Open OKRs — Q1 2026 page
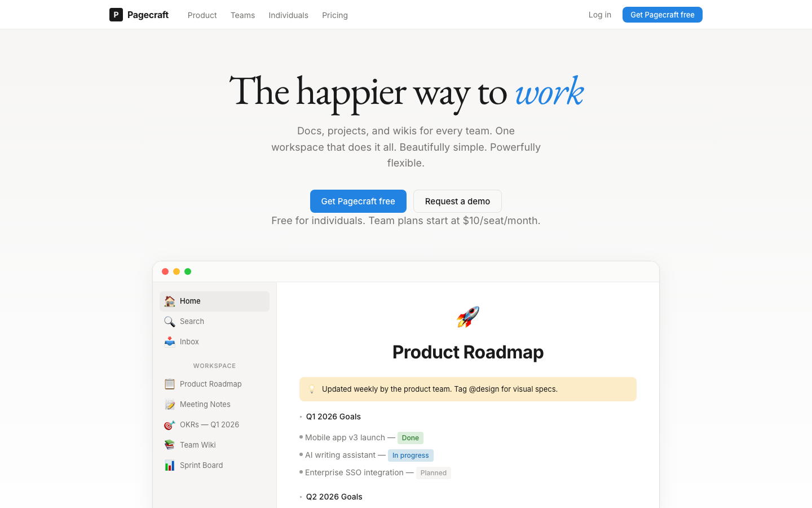The height and width of the screenshot is (508, 812). (214, 425)
